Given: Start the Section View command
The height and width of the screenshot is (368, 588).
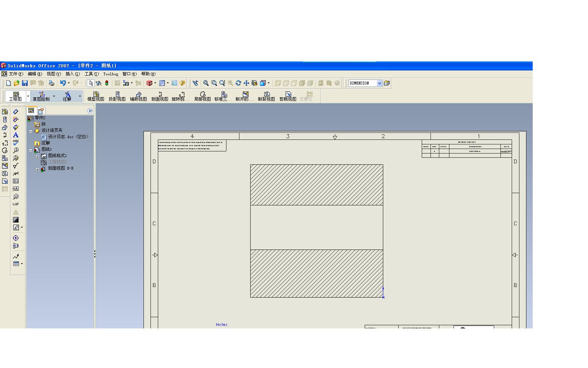Looking at the screenshot, I should click(x=160, y=96).
